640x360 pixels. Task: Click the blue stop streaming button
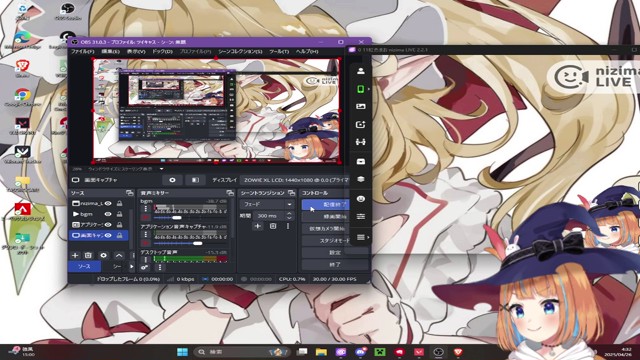pos(325,204)
